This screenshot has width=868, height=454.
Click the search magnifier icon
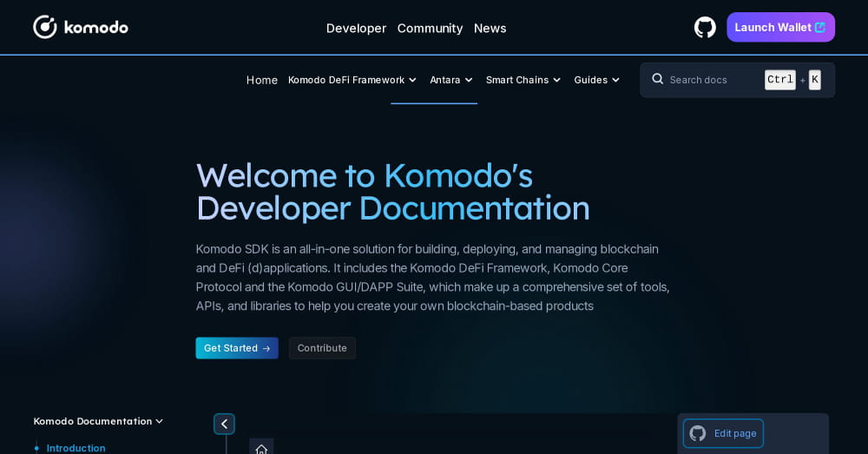[x=658, y=79]
